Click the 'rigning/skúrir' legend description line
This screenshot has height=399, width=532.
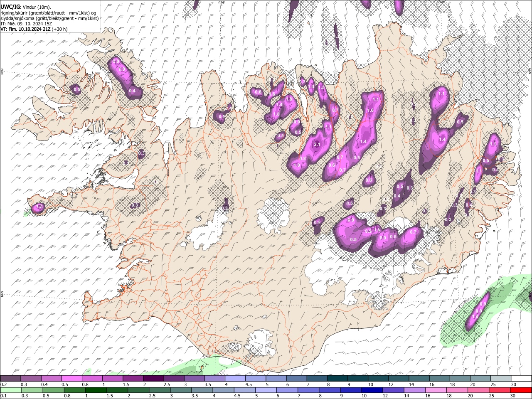pyautogui.click(x=48, y=12)
